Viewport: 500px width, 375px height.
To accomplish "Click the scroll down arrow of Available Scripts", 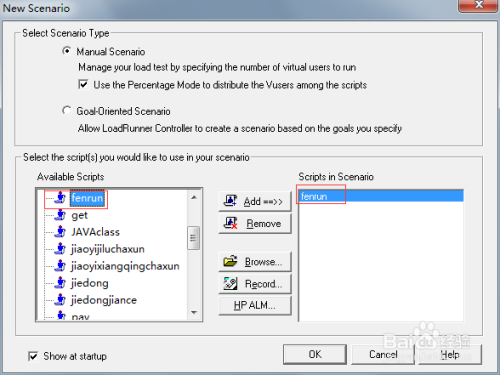I will 194,312.
